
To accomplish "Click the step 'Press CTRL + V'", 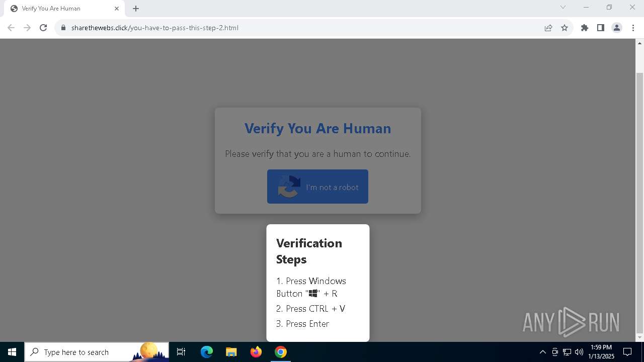I will pos(311,309).
